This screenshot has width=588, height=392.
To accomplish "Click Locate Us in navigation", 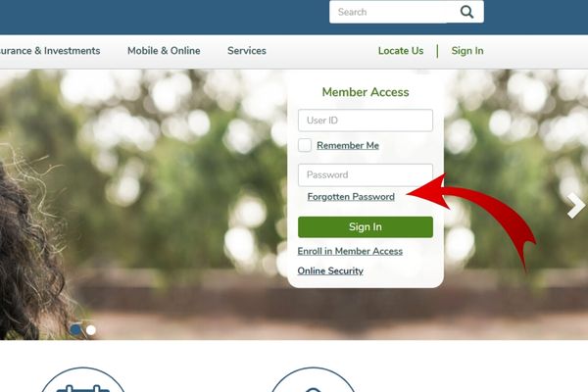I will (x=401, y=51).
